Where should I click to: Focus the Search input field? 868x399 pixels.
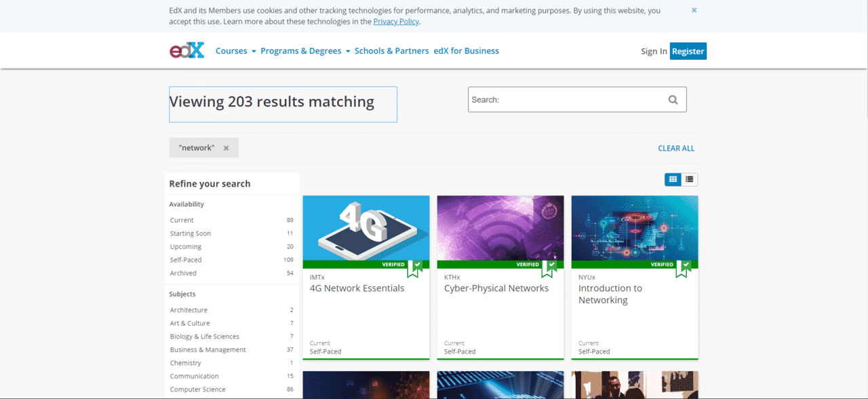point(577,100)
